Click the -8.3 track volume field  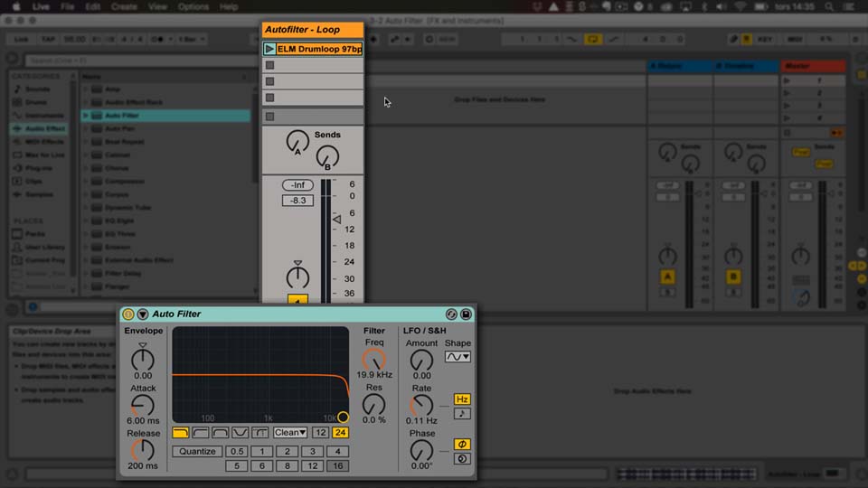(297, 201)
